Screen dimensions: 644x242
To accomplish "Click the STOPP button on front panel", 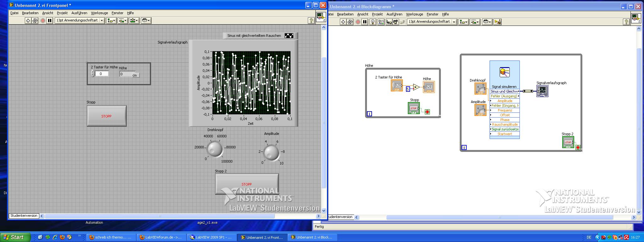I will [x=107, y=116].
